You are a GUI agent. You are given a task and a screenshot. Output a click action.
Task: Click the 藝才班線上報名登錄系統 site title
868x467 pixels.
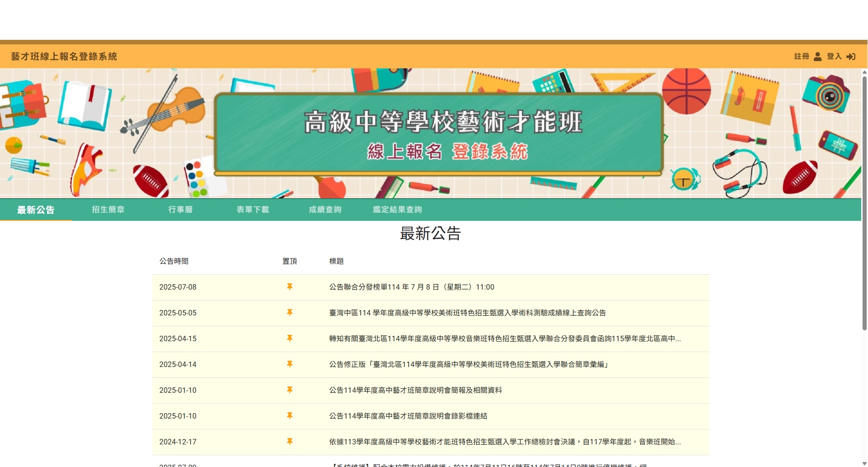pyautogui.click(x=64, y=56)
